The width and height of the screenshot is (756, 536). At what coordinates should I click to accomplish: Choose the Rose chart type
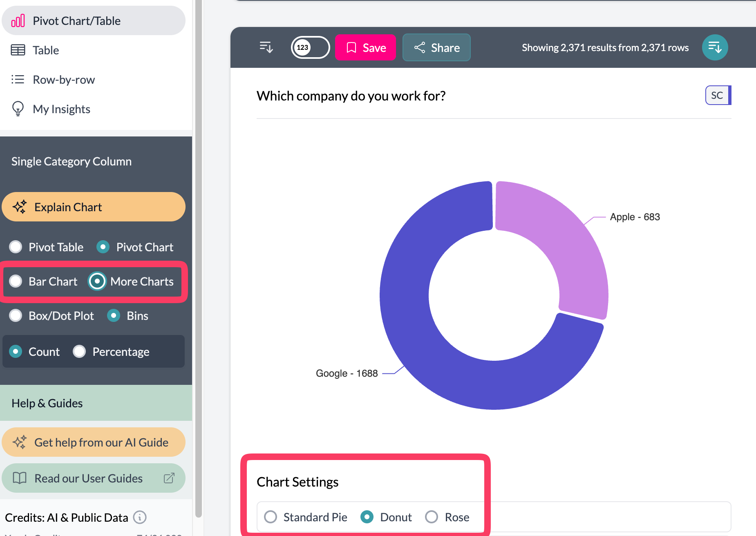click(432, 517)
